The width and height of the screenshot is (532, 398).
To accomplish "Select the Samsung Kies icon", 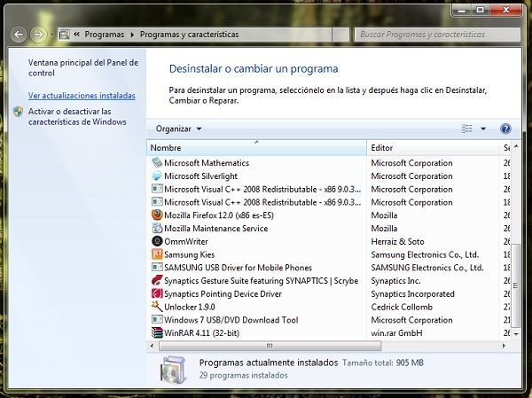I will [x=157, y=254].
